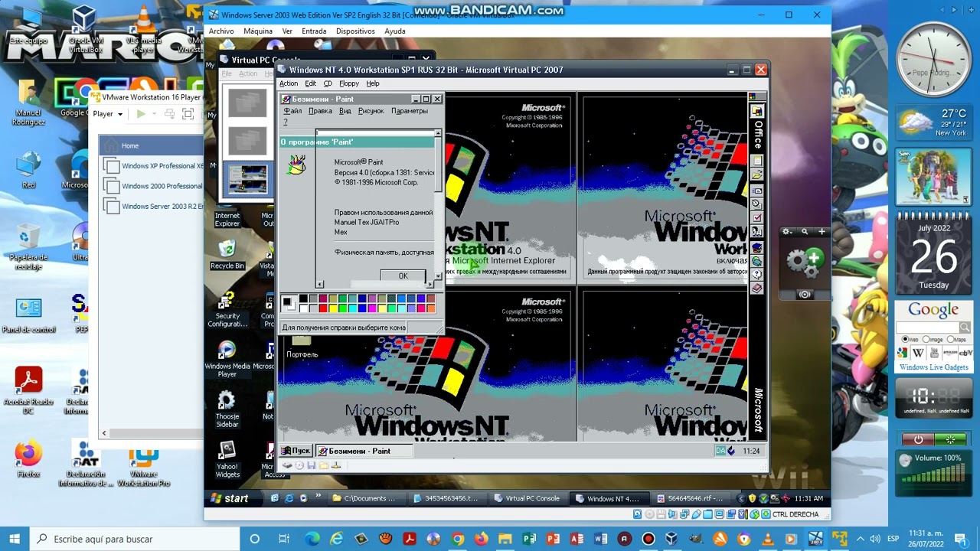Open Yahoo! Widgets desktop icon
The image size is (980, 551).
tap(227, 459)
